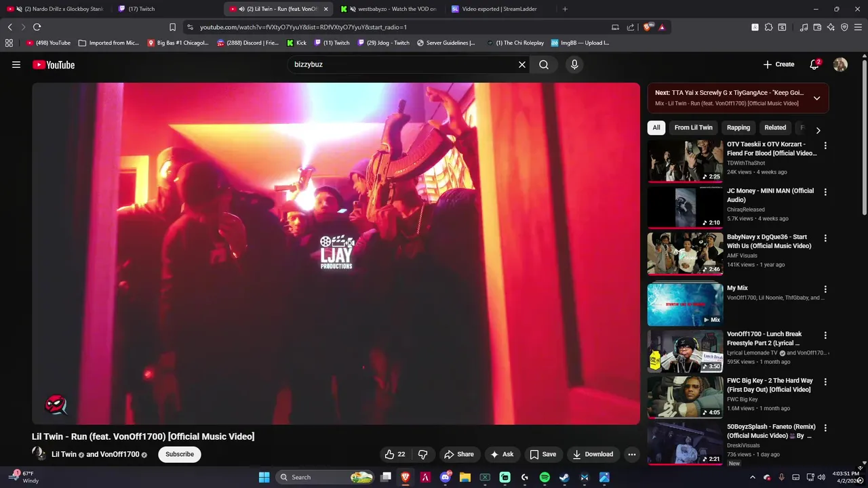Image resolution: width=868 pixels, height=488 pixels.
Task: Bookmark this page in the address bar
Action: coord(172,27)
